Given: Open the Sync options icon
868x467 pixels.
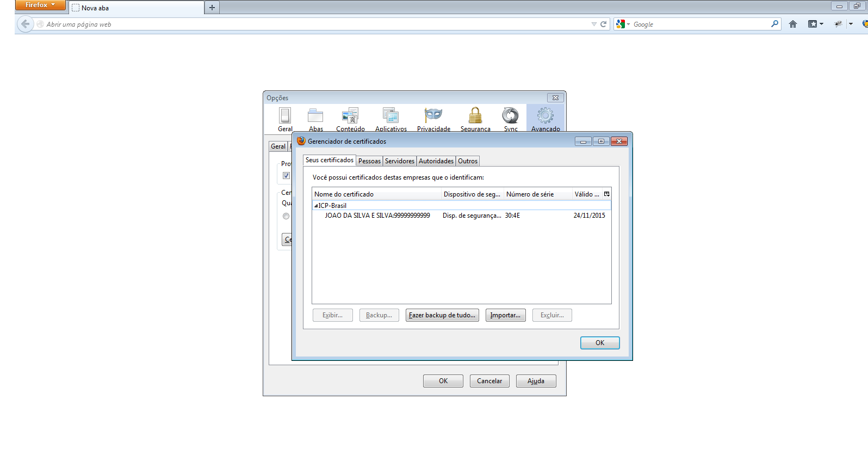Looking at the screenshot, I should pos(510,115).
